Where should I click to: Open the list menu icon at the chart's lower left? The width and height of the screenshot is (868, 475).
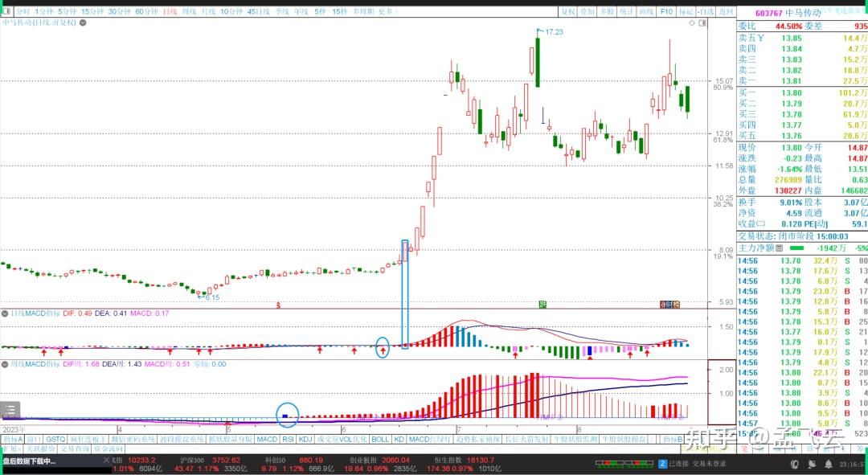tap(10, 410)
